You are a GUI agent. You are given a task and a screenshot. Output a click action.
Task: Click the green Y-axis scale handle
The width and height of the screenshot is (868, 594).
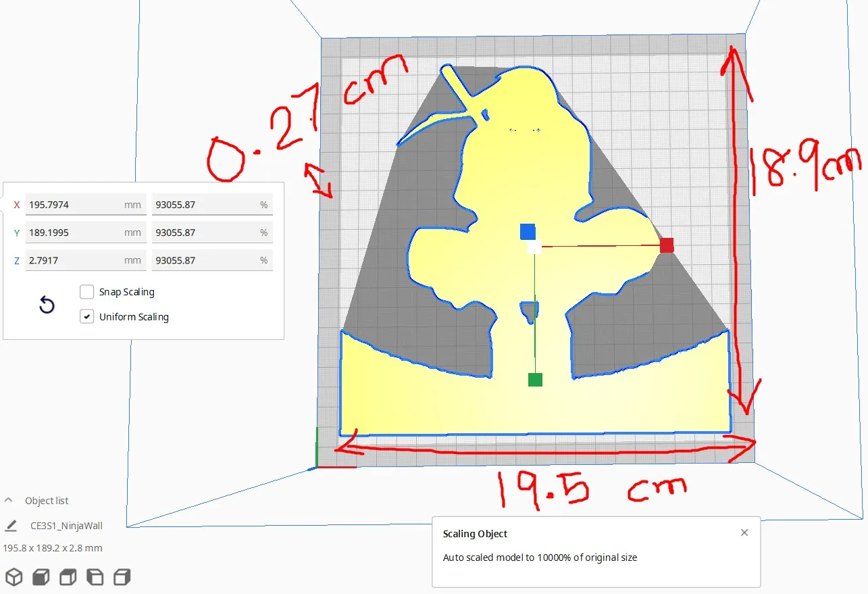tap(535, 380)
